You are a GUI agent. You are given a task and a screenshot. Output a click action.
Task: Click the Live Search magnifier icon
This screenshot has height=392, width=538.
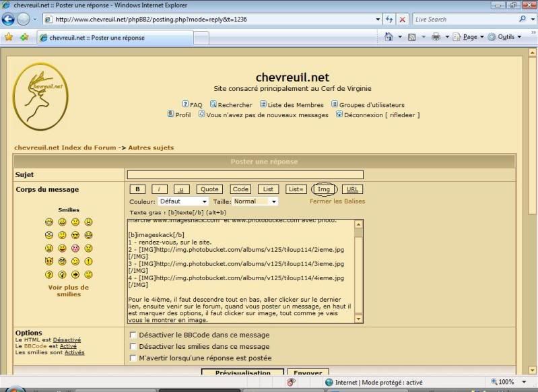[523, 20]
